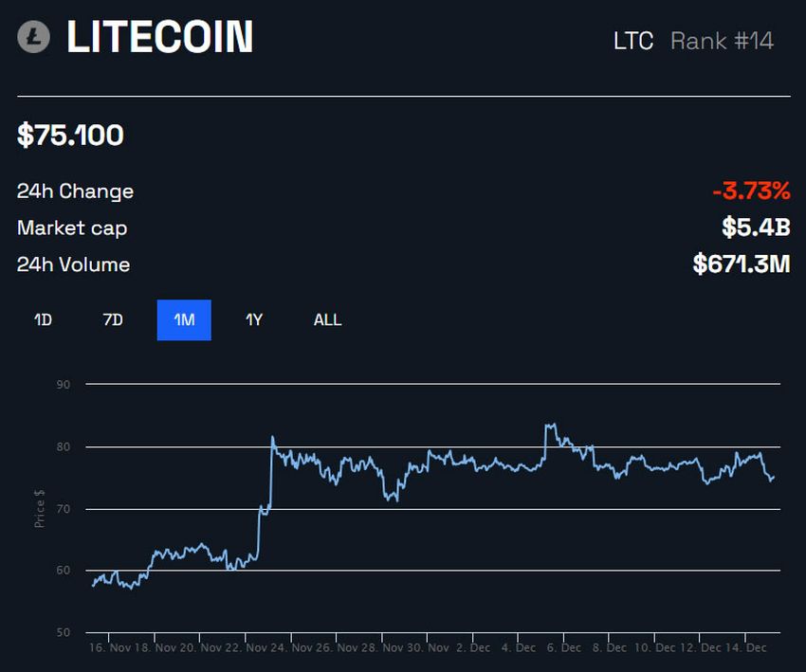Screen dimensions: 806x672
Task: Click the highlighted 1M timeframe button
Action: 183,319
